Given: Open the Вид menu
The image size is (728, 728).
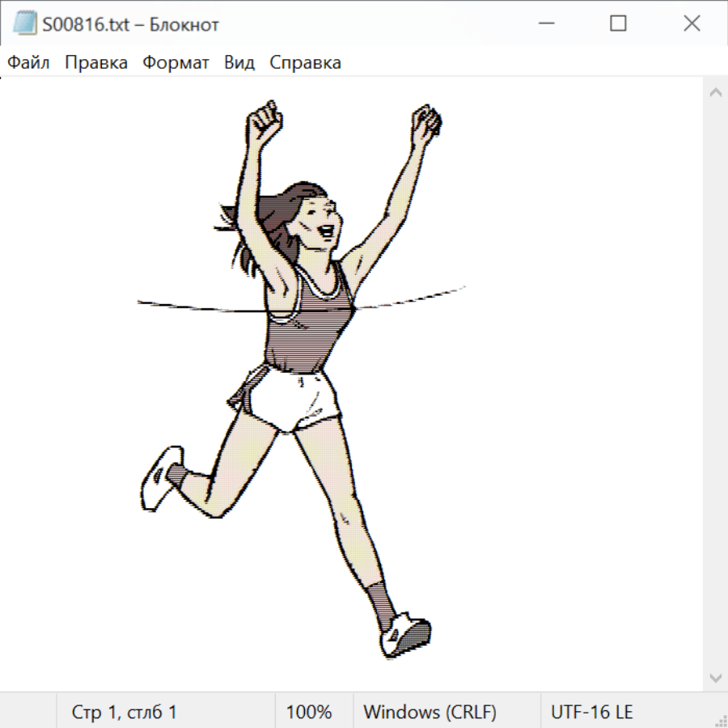Looking at the screenshot, I should (239, 63).
